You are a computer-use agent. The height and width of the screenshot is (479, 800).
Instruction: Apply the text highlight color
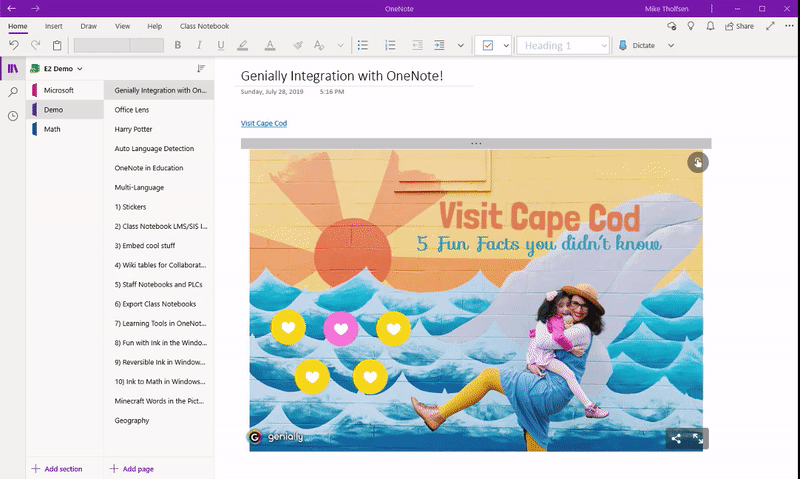click(243, 45)
